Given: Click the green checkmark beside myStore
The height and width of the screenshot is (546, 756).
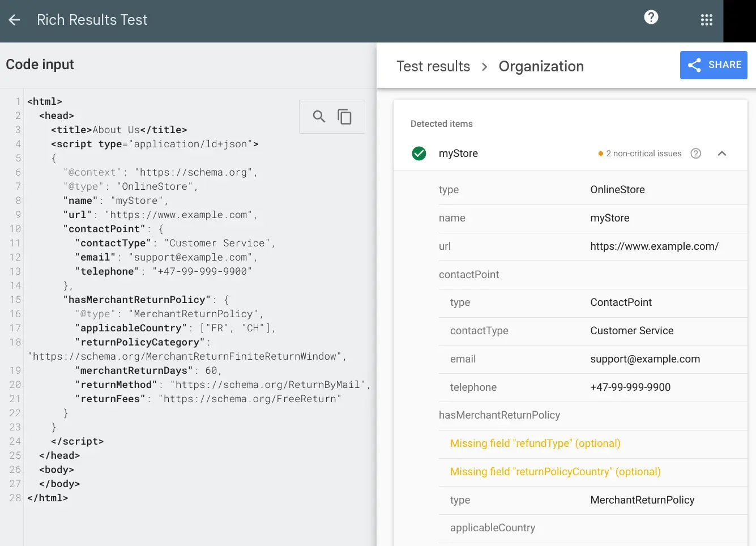Looking at the screenshot, I should point(419,153).
